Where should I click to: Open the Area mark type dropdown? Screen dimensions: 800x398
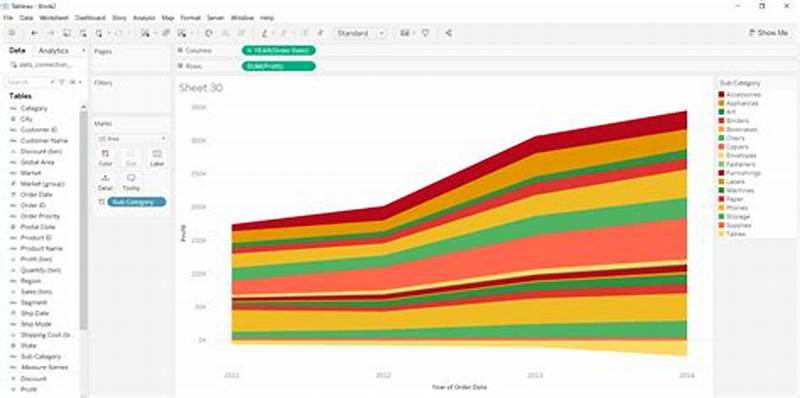(131, 138)
